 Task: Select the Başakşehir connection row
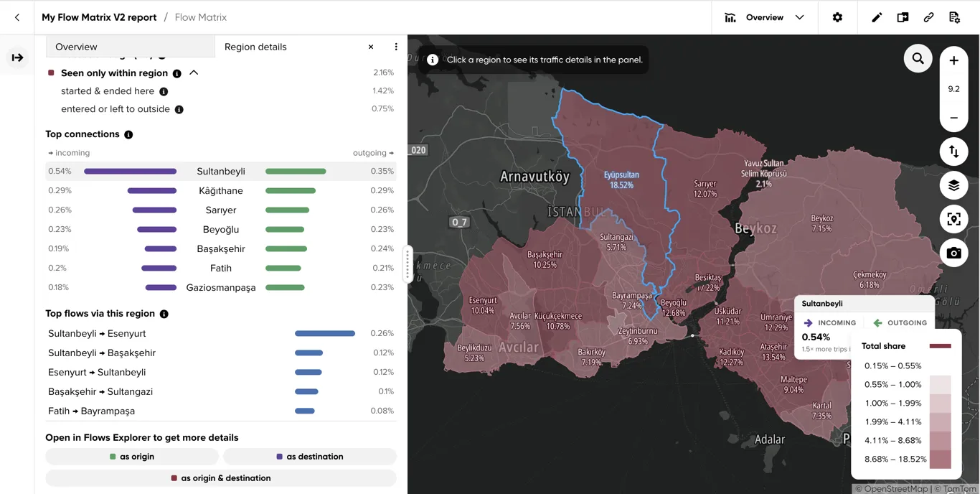pyautogui.click(x=221, y=248)
